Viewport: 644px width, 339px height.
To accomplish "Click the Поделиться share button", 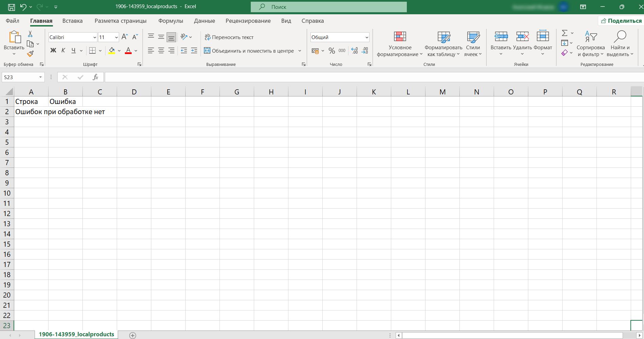I will (621, 21).
